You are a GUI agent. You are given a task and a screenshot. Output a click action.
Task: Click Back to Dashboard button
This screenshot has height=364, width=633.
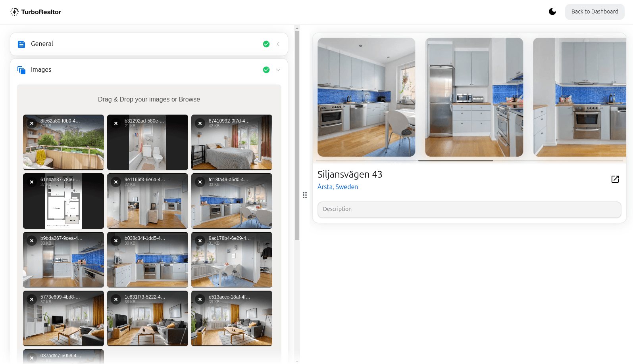(594, 11)
